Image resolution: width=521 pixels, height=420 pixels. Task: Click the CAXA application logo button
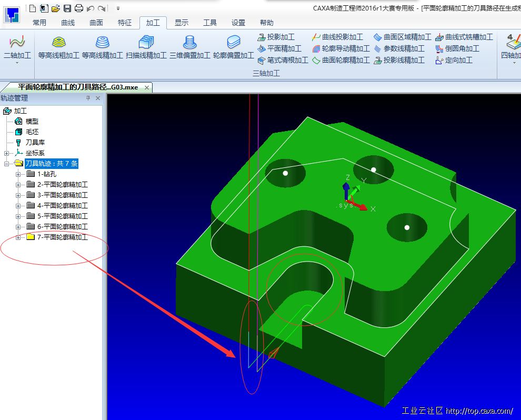click(12, 14)
